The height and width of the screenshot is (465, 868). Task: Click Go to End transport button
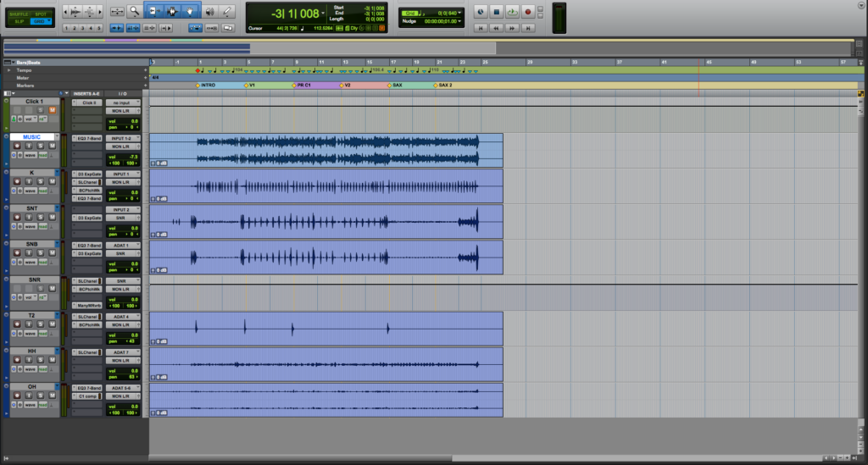528,28
